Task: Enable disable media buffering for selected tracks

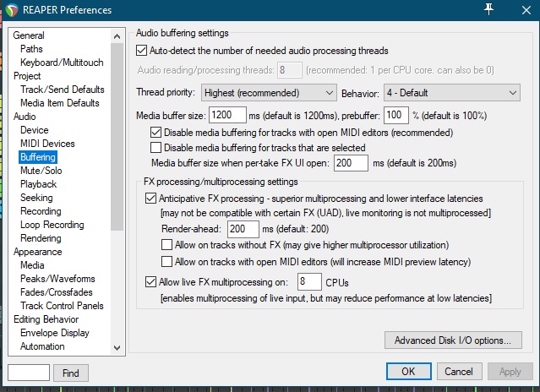Action: point(155,148)
